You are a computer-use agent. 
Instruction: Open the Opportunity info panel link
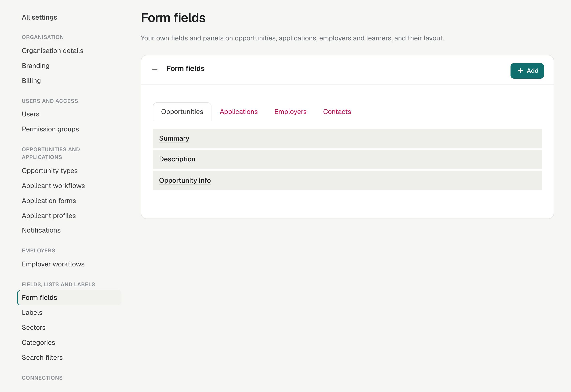(x=185, y=181)
